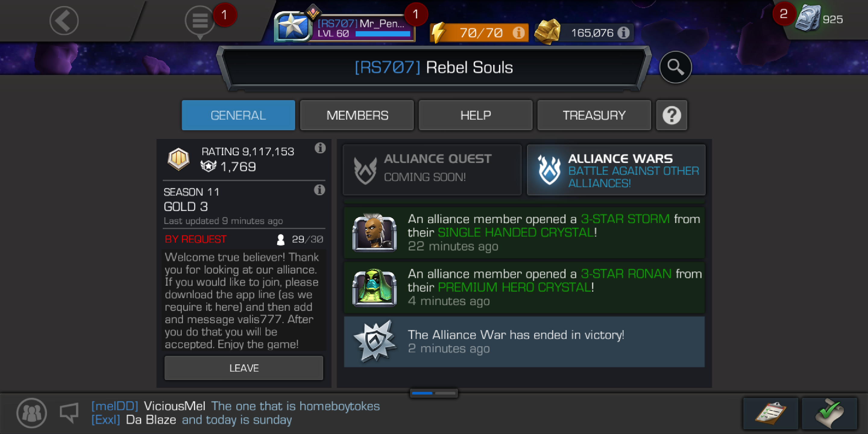This screenshot has height=434, width=868.
Task: Open the green checkmark achievements icon
Action: coord(829,413)
